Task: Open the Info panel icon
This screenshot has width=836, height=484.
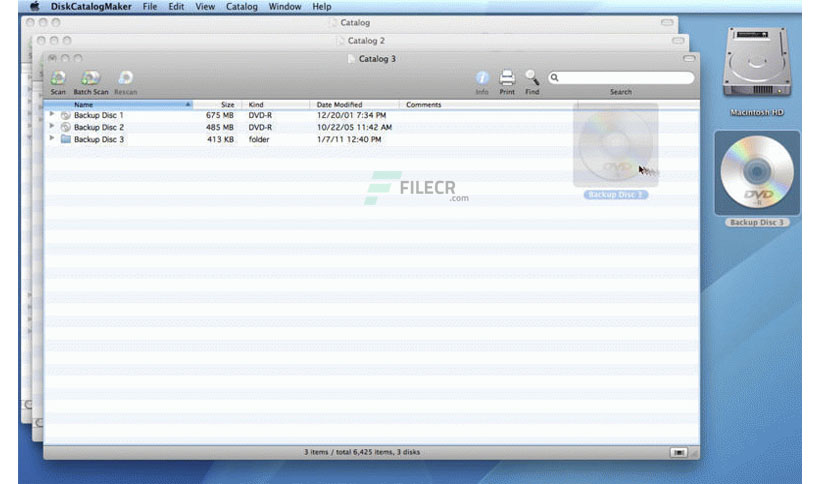Action: [482, 78]
